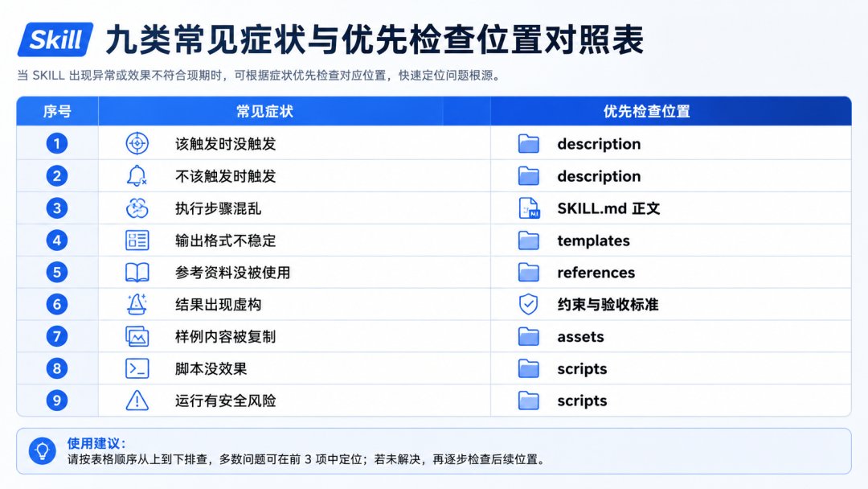This screenshot has width=868, height=489.
Task: Click the subtitle line starting 当 SKILL 出现异常
Action: 258,76
